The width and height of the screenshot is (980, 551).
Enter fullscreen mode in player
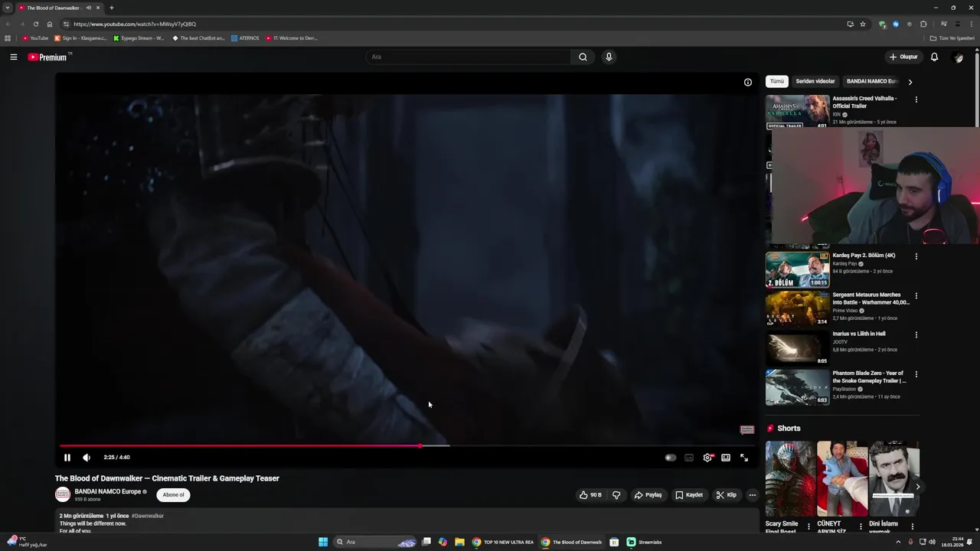click(x=744, y=458)
